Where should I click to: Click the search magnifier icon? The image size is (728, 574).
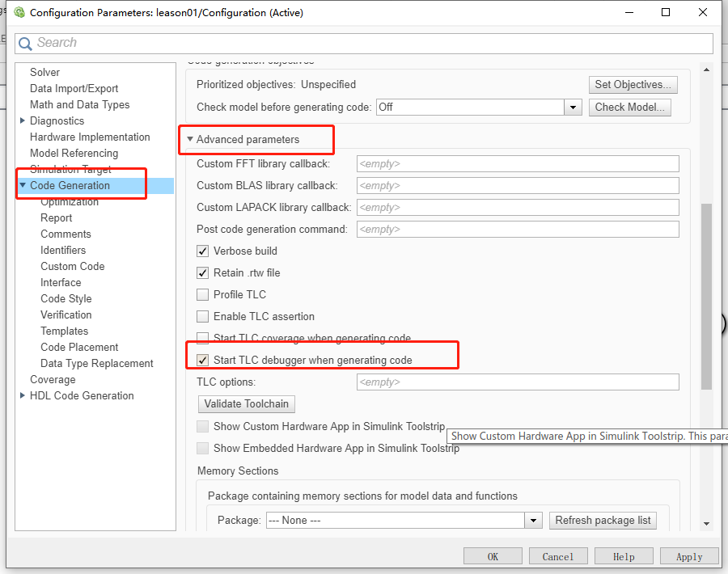pyautogui.click(x=25, y=44)
